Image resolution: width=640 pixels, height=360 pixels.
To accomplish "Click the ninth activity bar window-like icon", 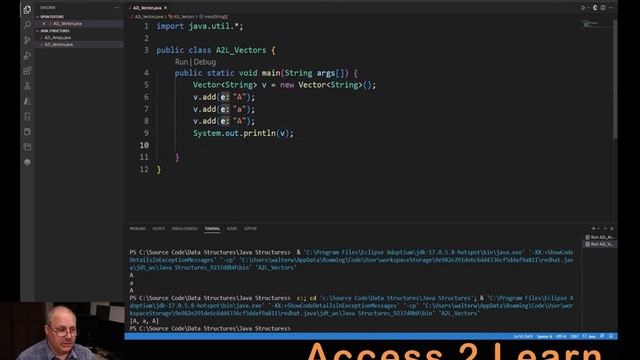I will [x=27, y=132].
